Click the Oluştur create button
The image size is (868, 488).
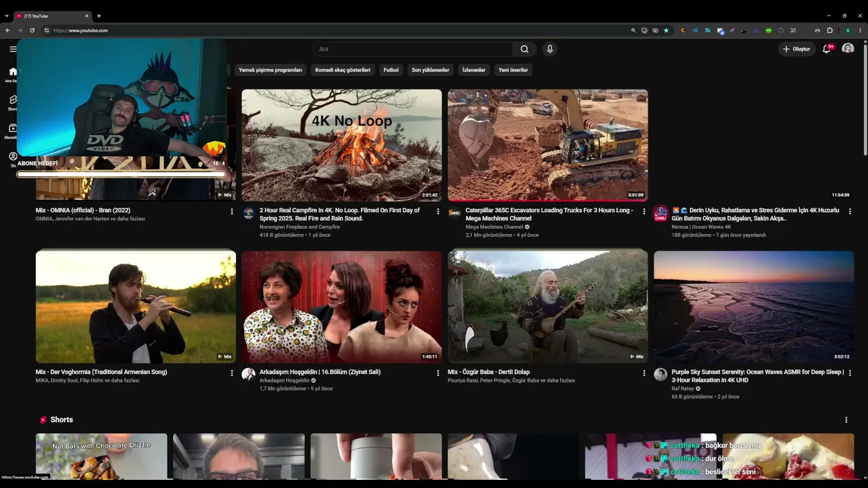796,49
